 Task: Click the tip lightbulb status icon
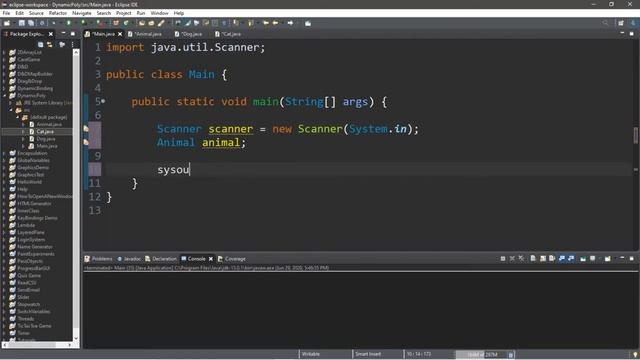[x=635, y=355]
